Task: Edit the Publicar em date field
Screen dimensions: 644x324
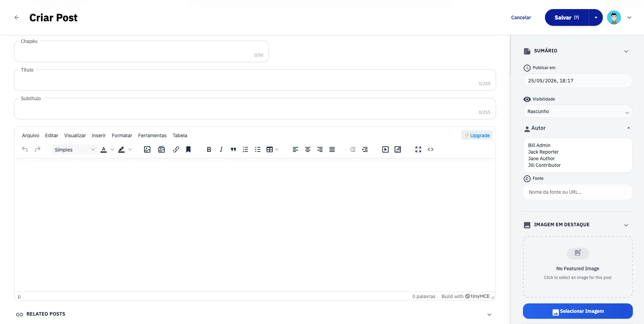Action: click(x=578, y=81)
